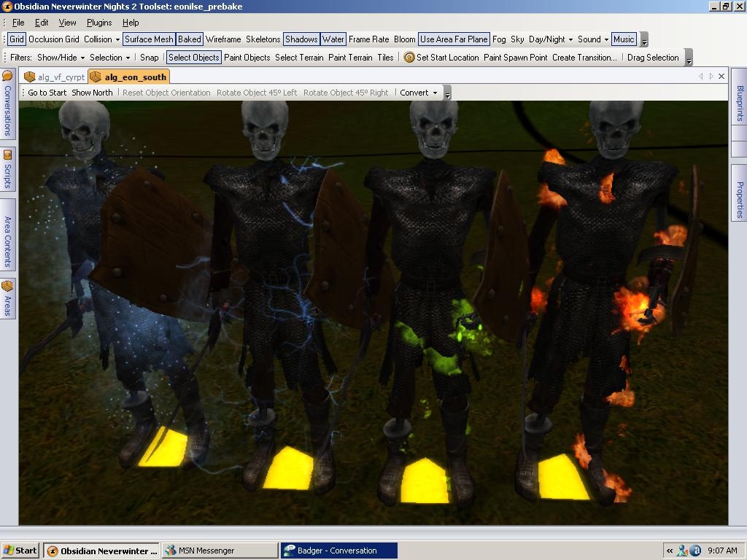Expand the Show/Hide filter dropdown
Screen dimensions: 747x560
pyautogui.click(x=61, y=58)
